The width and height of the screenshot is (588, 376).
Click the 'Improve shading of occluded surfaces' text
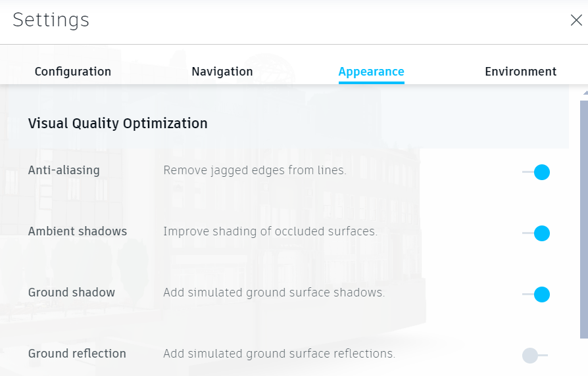pos(270,231)
